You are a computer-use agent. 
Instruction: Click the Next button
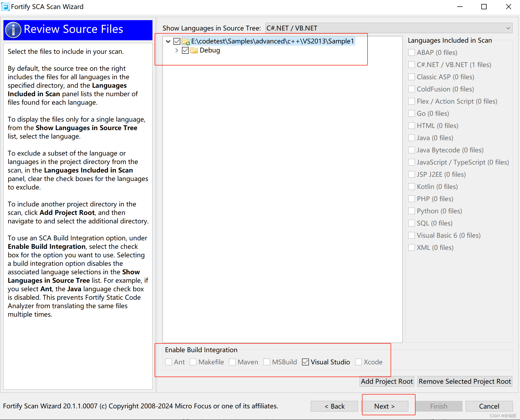[x=384, y=406]
